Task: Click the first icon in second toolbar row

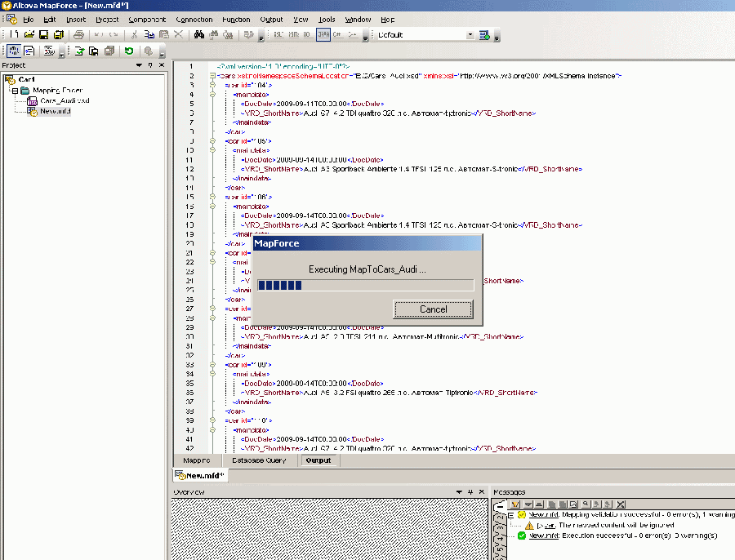Action: [x=14, y=51]
